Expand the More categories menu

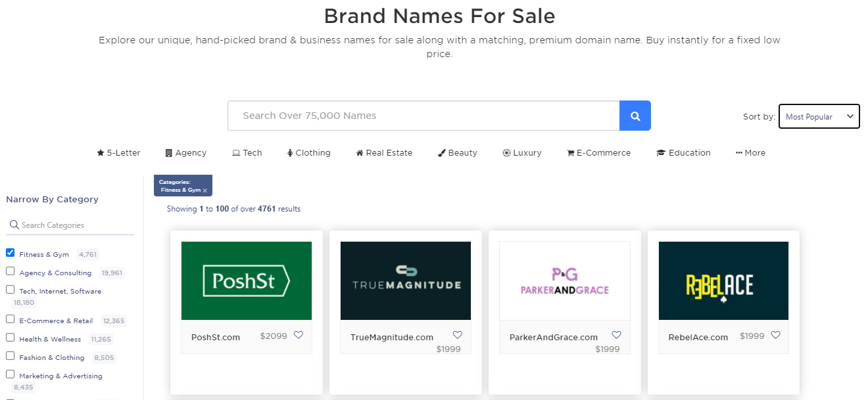click(750, 153)
